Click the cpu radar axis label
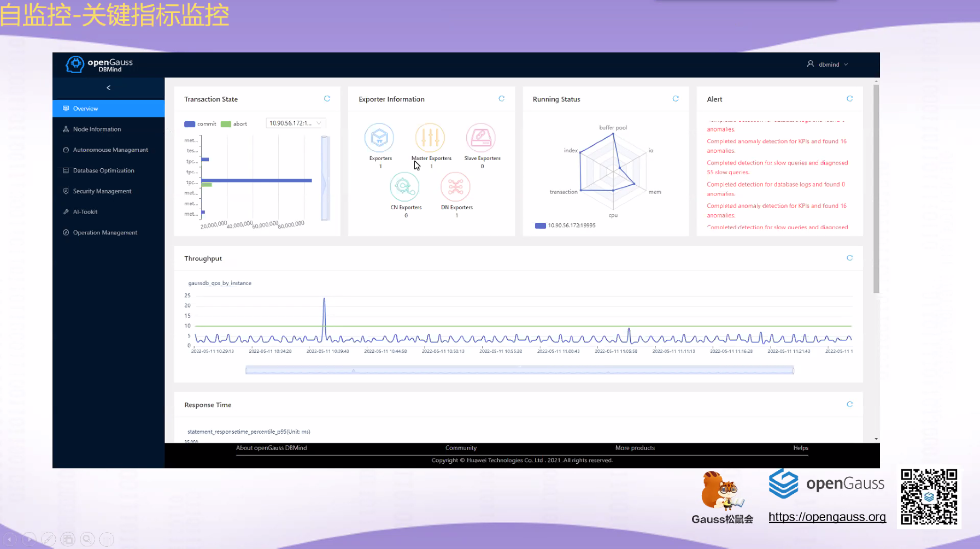The width and height of the screenshot is (980, 549). (x=613, y=216)
